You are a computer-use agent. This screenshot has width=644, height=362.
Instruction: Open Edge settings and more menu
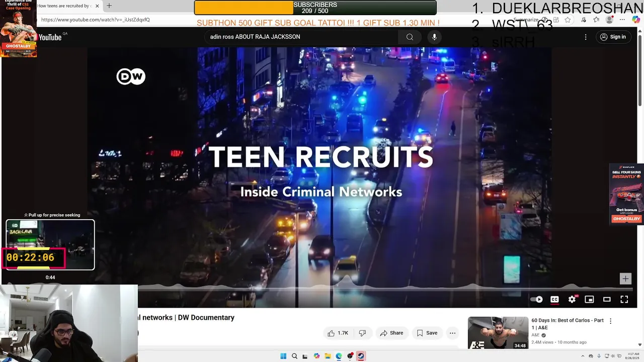[x=622, y=20]
